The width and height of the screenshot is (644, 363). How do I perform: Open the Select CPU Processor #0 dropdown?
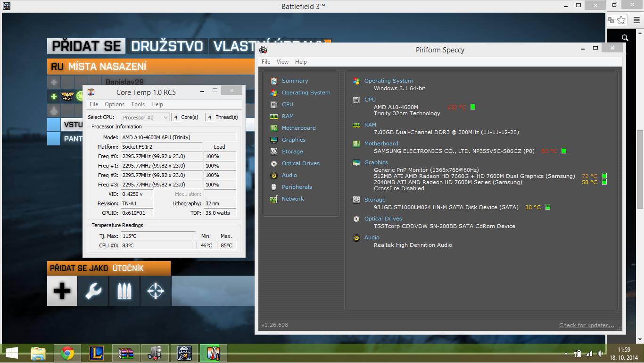tap(145, 117)
